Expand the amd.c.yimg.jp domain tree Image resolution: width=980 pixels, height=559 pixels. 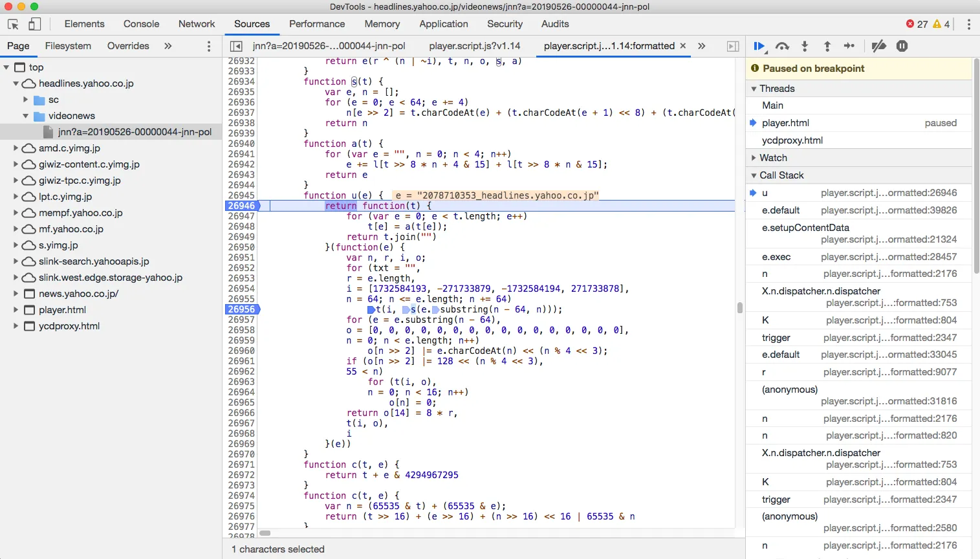[x=16, y=148]
